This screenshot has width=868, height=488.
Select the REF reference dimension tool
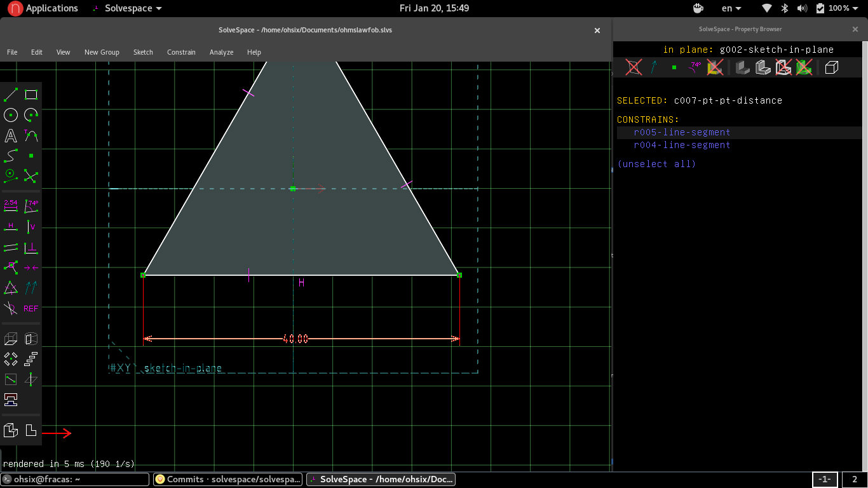[x=31, y=309]
